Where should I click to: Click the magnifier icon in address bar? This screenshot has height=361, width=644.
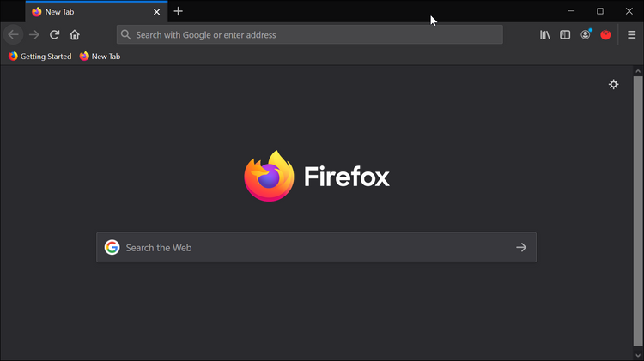point(125,35)
